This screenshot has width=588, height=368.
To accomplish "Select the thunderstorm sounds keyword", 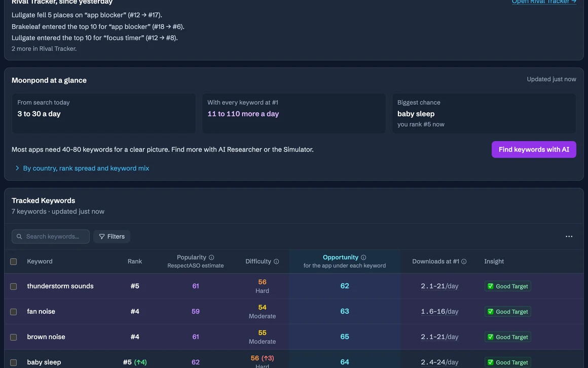I will coord(60,286).
